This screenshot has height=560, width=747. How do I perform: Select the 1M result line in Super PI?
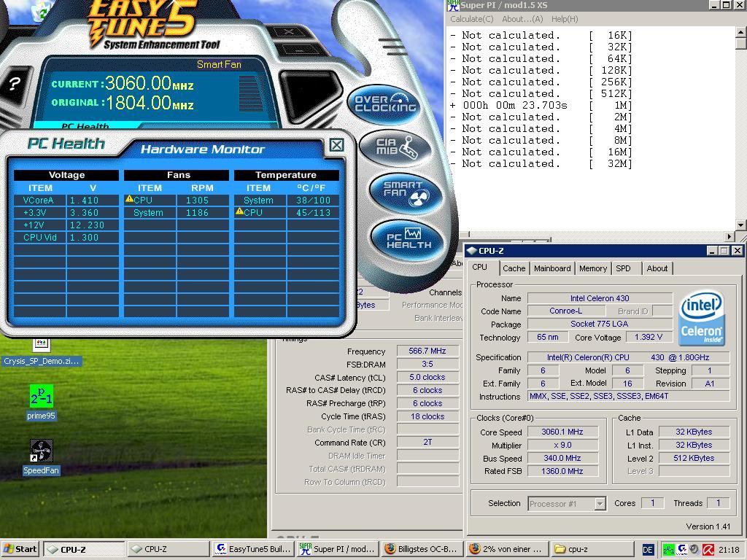point(541,105)
